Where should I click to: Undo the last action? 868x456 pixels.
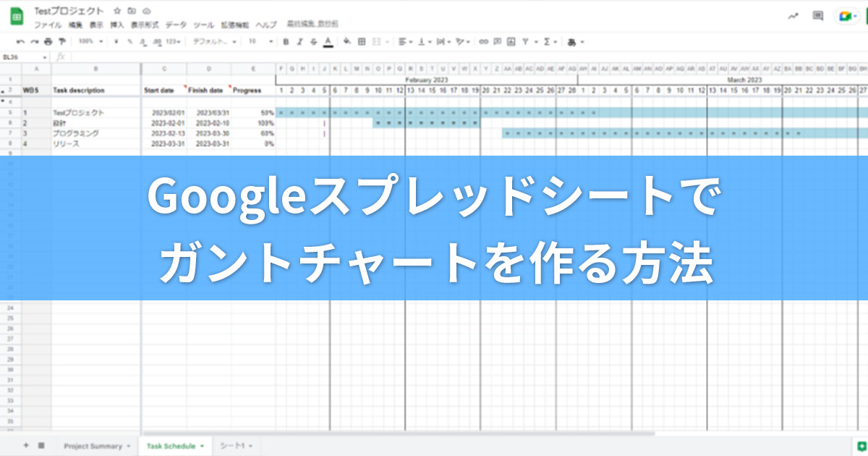coord(20,41)
